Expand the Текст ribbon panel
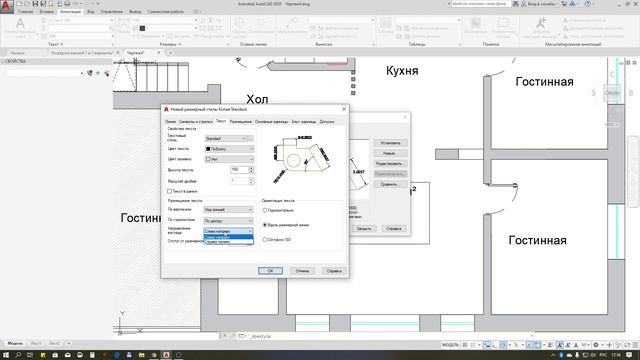The width and height of the screenshot is (640, 360). click(56, 44)
